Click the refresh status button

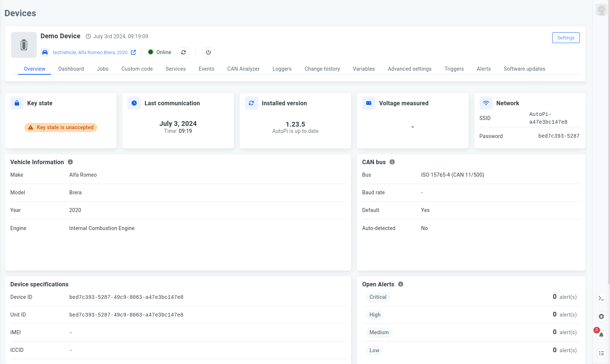(183, 52)
